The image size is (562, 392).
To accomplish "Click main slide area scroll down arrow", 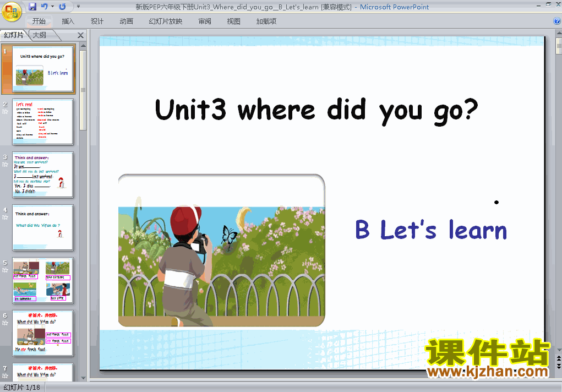I will pos(559,350).
